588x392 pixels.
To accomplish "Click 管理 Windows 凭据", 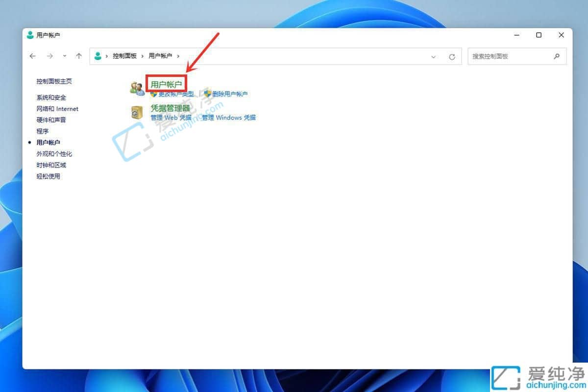I will coord(228,118).
